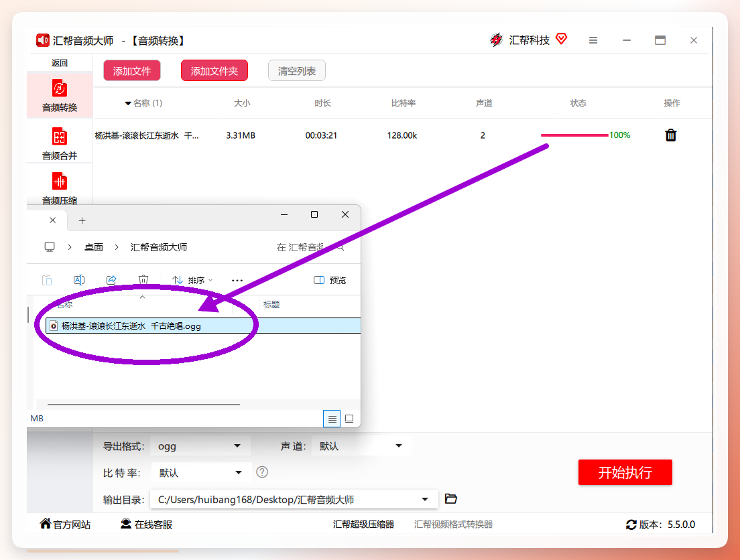Click paste icon in Explorer toolbar

point(47,280)
